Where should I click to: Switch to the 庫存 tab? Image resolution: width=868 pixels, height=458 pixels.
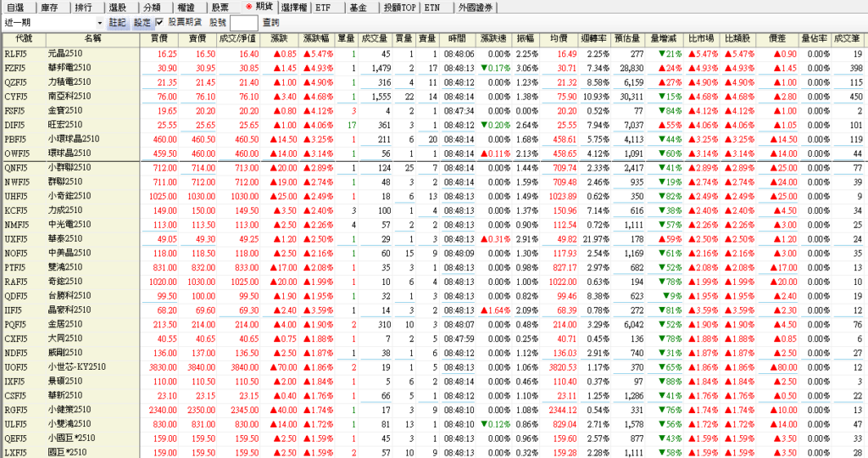pos(49,7)
